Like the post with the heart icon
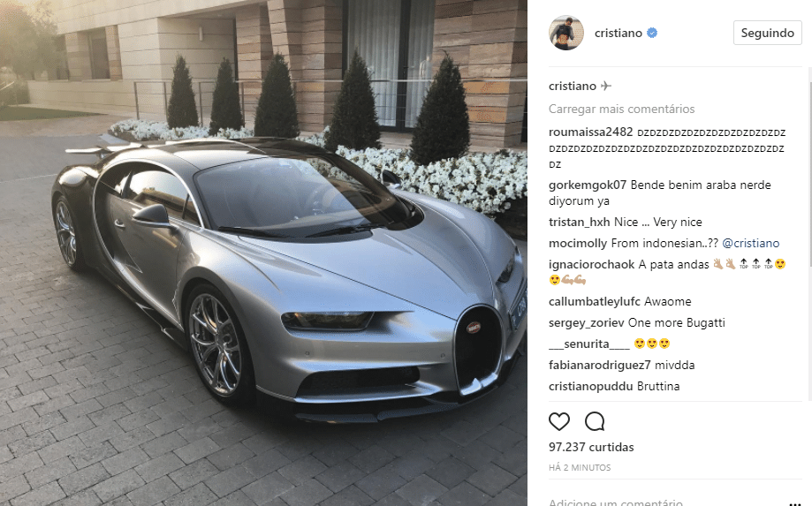Screen dimensions: 812x506 point(559,422)
